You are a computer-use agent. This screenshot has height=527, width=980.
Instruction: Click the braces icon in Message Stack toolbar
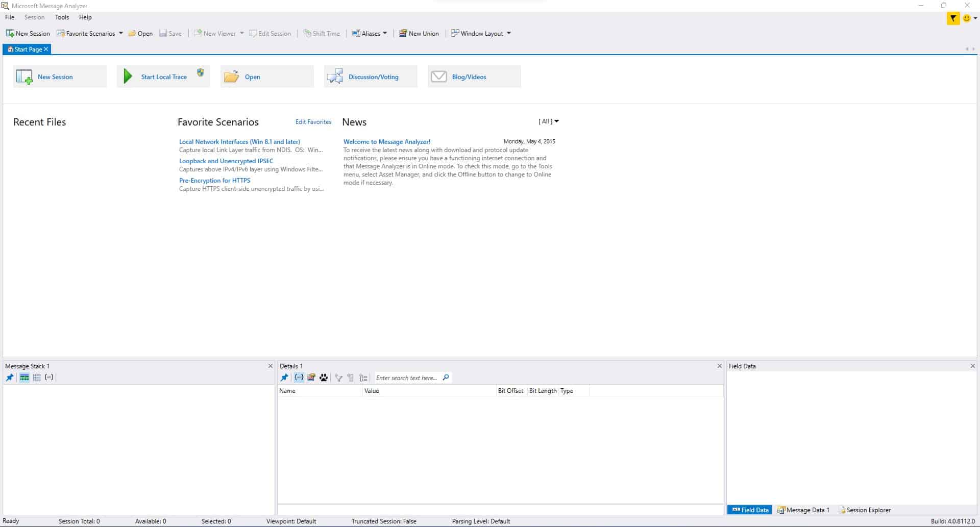[x=49, y=378]
